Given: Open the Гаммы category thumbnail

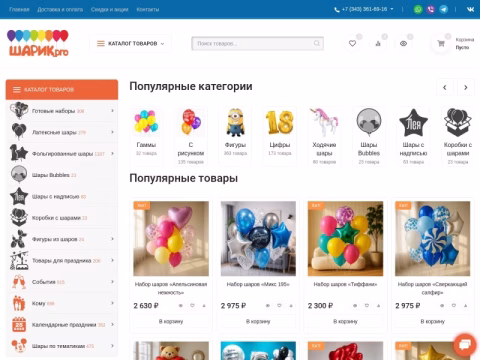Looking at the screenshot, I should [x=146, y=121].
